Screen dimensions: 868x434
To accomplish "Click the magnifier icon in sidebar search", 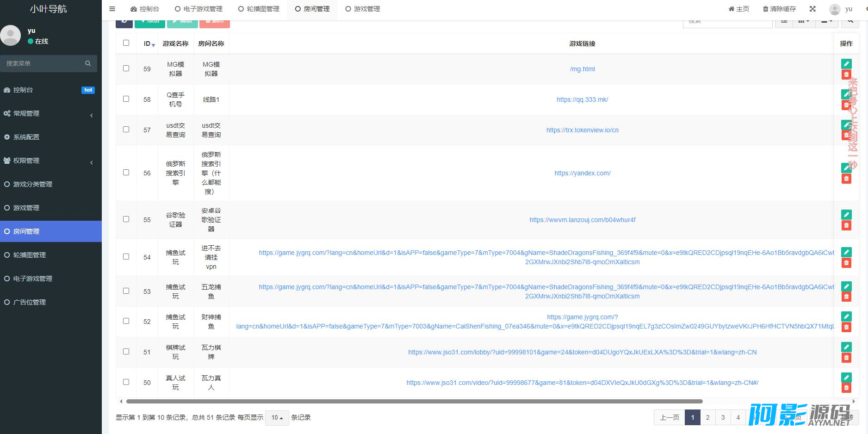I will 88,63.
